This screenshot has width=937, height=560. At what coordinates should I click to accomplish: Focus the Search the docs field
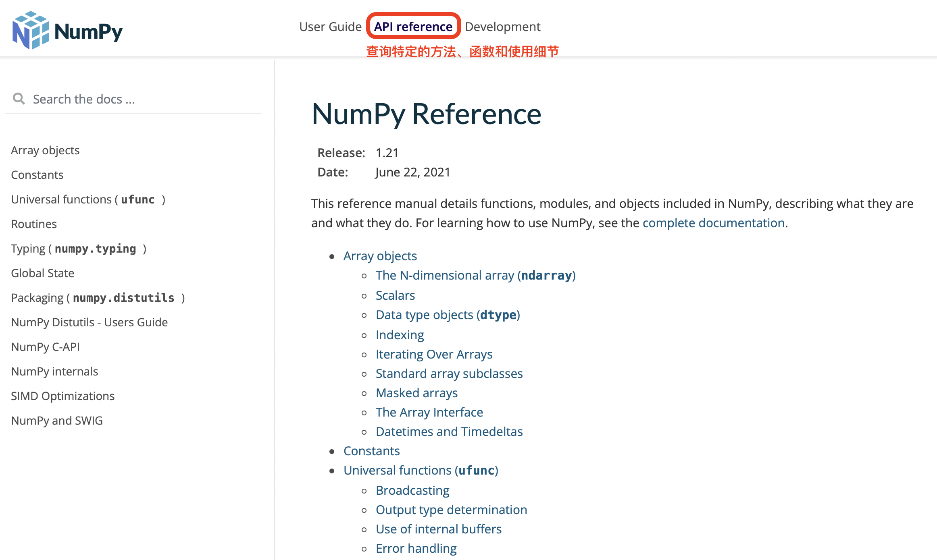pos(133,99)
